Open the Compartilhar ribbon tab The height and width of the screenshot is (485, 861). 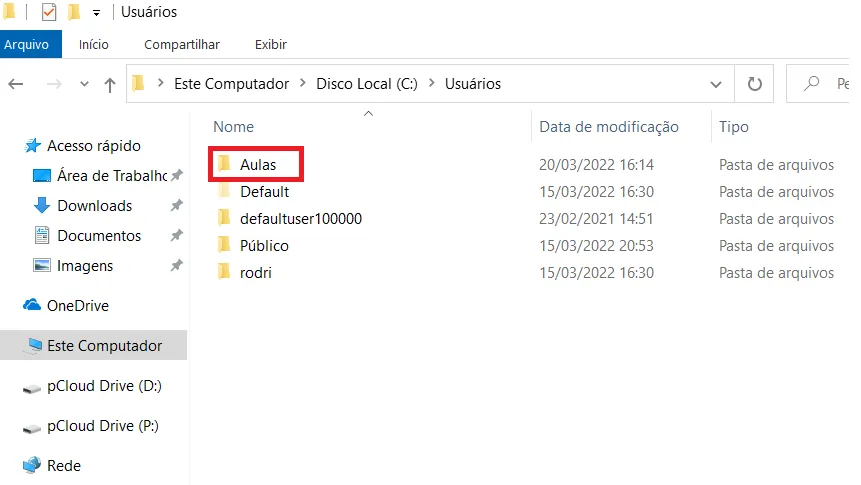(182, 44)
